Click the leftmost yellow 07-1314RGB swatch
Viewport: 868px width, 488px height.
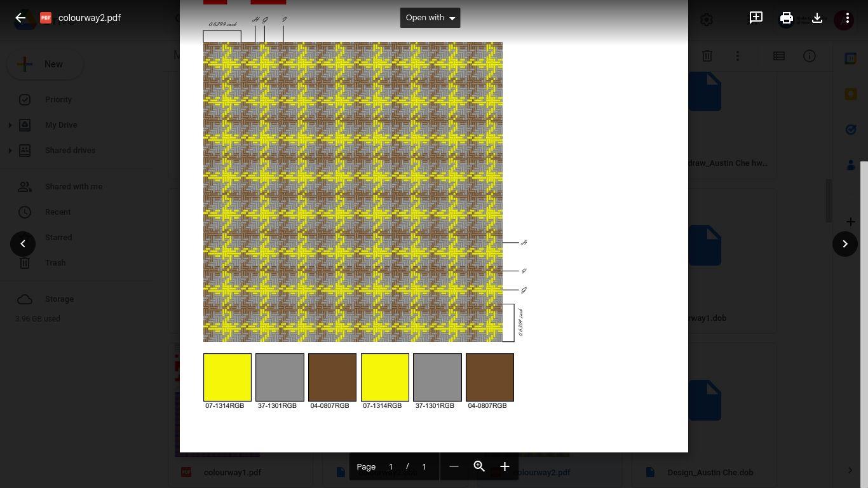pyautogui.click(x=227, y=377)
